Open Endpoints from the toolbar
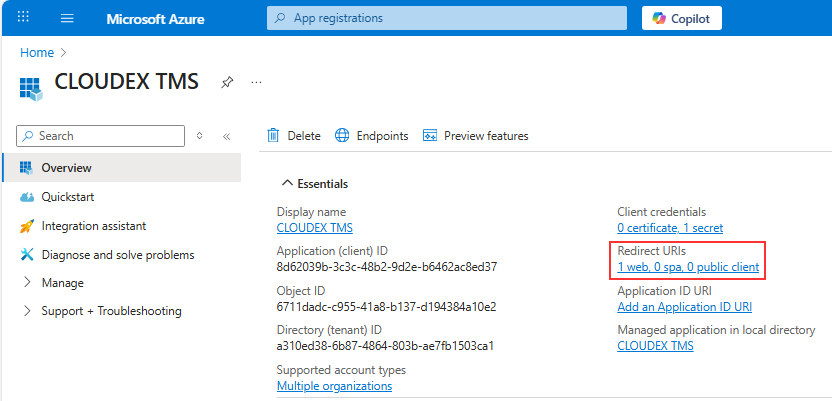The image size is (832, 401). tap(372, 136)
